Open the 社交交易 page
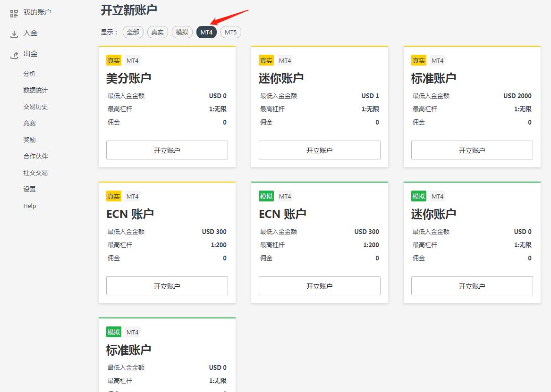 coord(35,173)
